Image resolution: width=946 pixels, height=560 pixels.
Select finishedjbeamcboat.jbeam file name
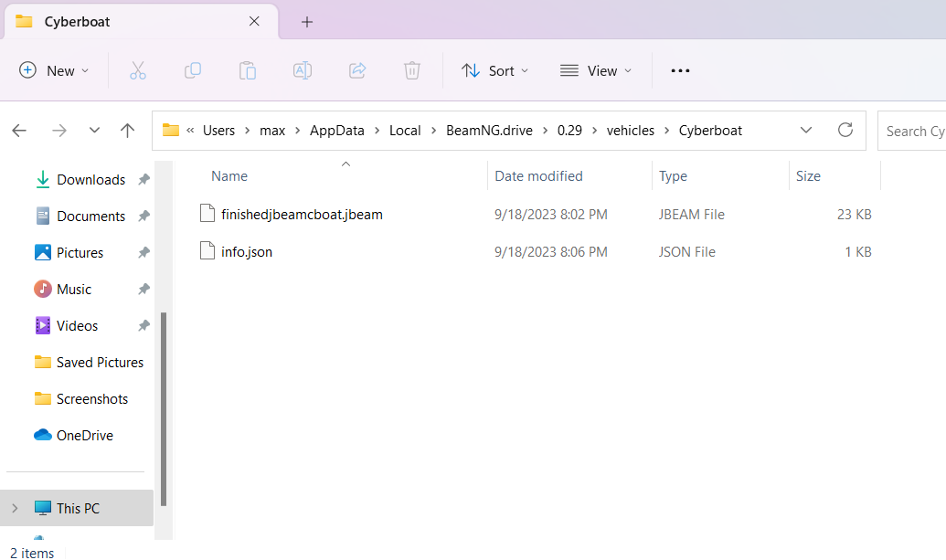pyautogui.click(x=302, y=214)
